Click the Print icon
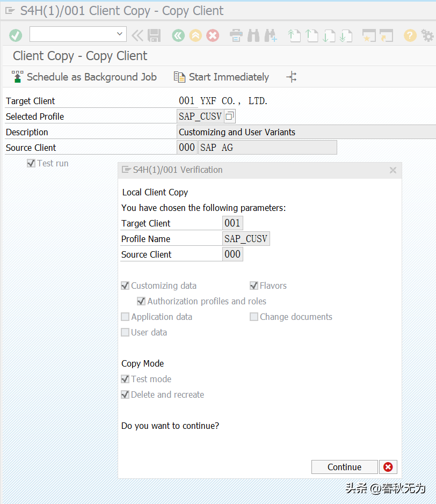Screen dimensions: 436x504 [236, 35]
